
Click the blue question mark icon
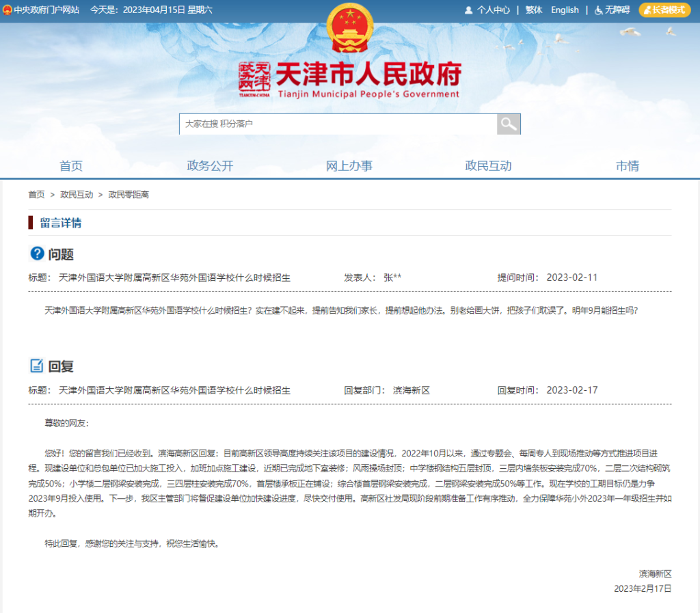[38, 254]
